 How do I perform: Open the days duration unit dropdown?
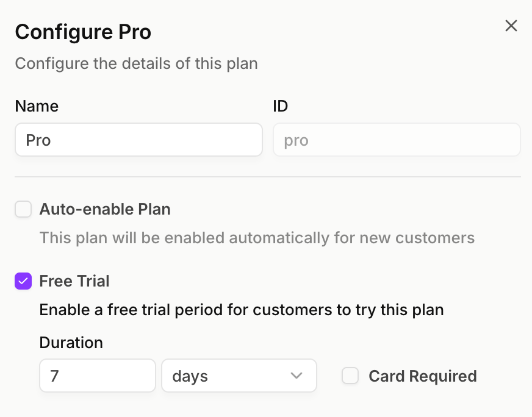coord(239,376)
